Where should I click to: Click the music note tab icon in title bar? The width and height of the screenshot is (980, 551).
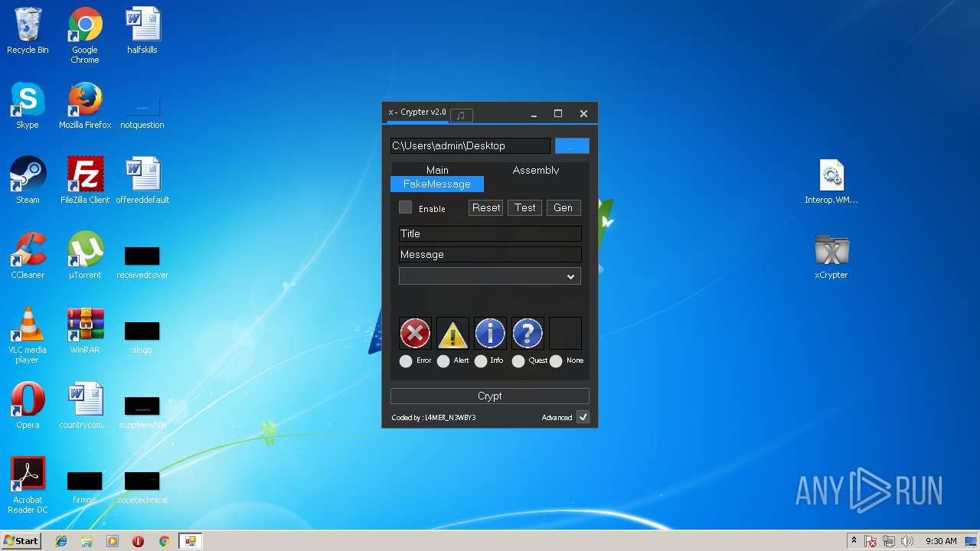[x=461, y=116]
